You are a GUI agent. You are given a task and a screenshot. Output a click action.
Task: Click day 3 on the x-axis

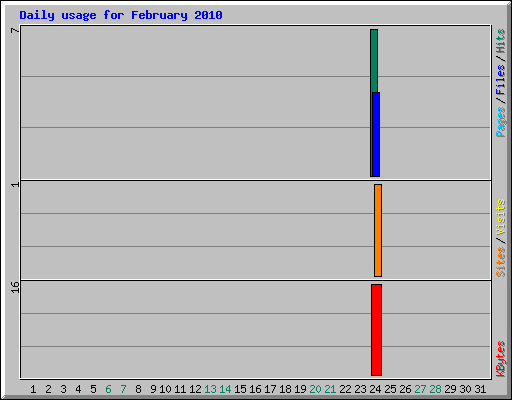[x=63, y=389]
